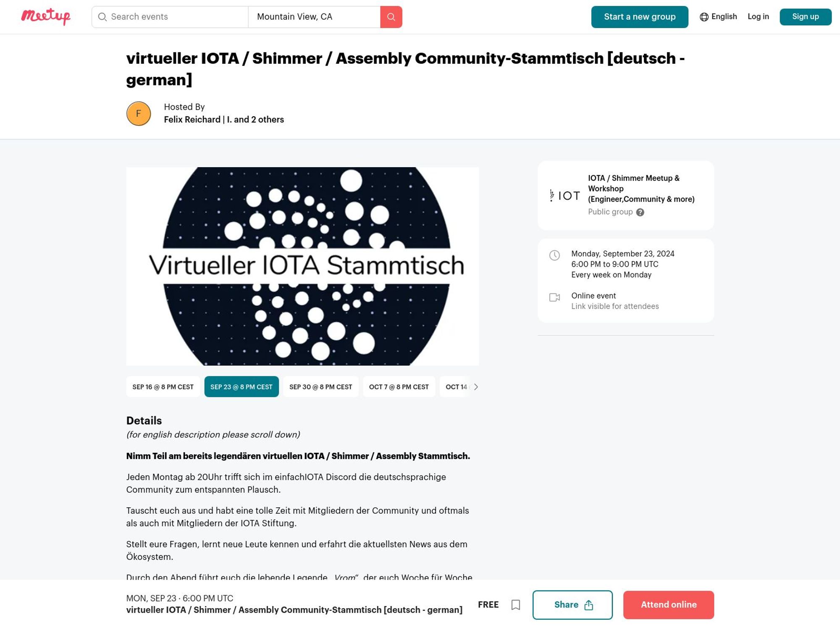Viewport: 840px width, 630px height.
Task: Click the Start a new group button
Action: (640, 16)
